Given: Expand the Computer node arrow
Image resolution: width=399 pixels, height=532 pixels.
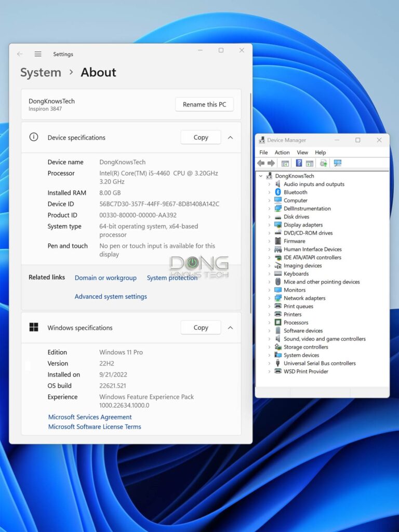Looking at the screenshot, I should pyautogui.click(x=269, y=200).
